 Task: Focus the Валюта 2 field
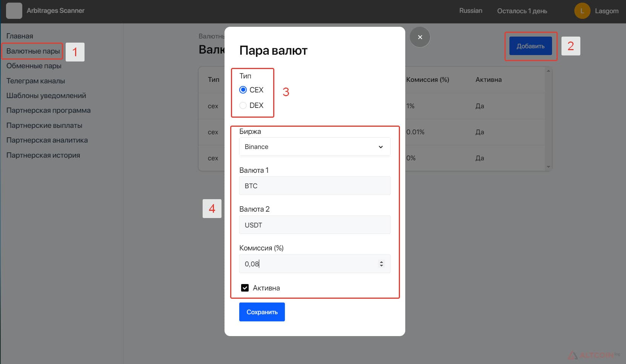click(315, 225)
